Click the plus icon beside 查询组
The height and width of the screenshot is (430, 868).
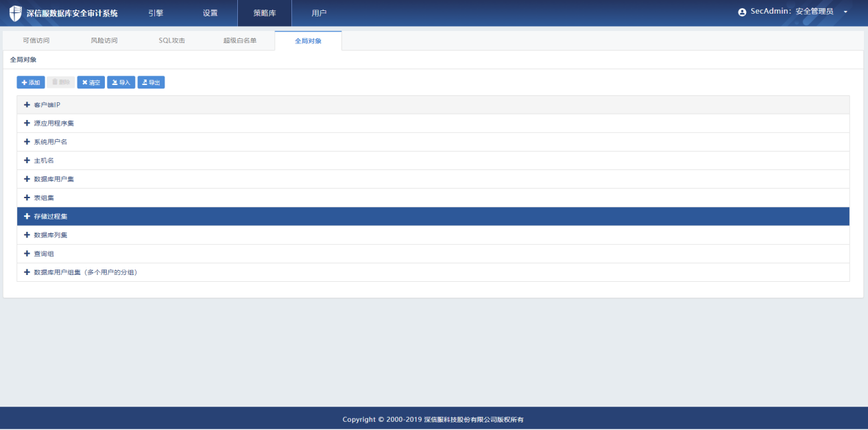[x=27, y=254]
